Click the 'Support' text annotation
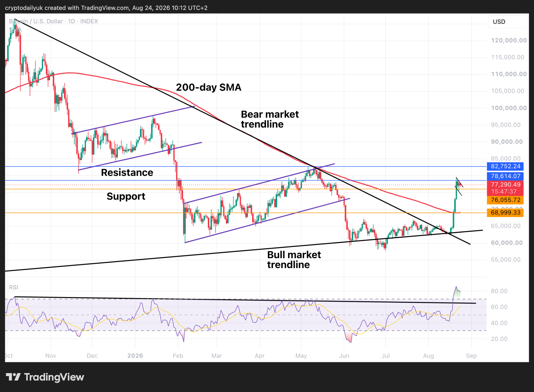 tap(126, 196)
